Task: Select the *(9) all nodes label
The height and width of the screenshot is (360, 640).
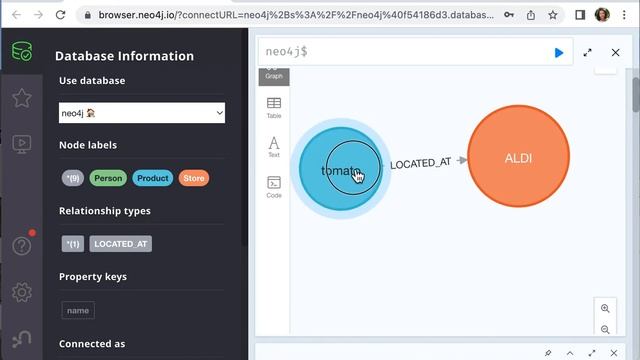Action: click(x=73, y=178)
